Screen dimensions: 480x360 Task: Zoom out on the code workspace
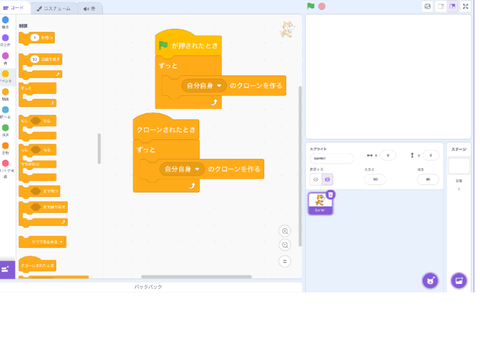tap(285, 245)
